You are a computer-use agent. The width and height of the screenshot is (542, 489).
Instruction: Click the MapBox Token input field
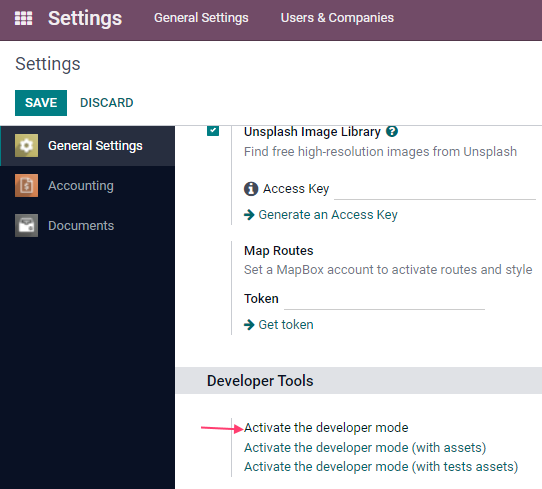click(x=384, y=300)
